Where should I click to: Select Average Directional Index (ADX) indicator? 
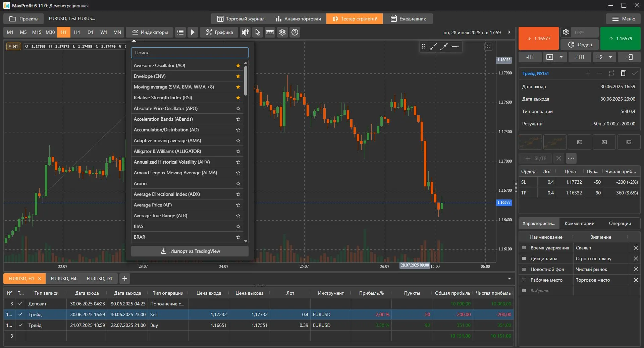187,194
